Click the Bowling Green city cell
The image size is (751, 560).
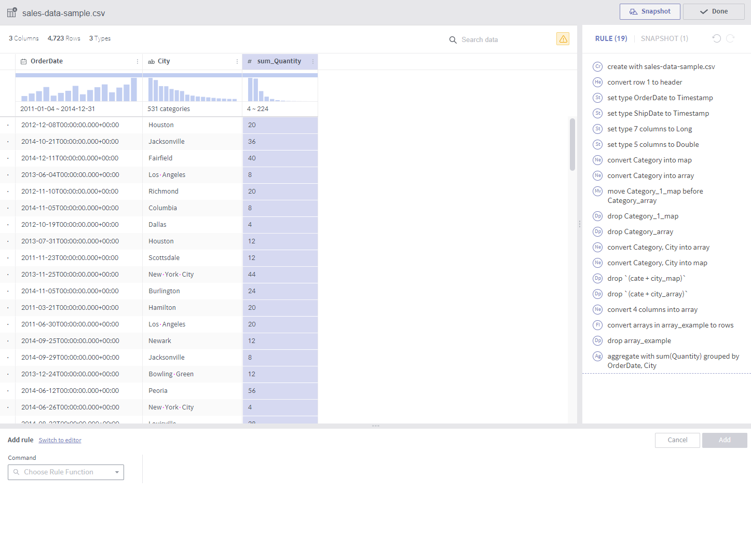pyautogui.click(x=193, y=374)
